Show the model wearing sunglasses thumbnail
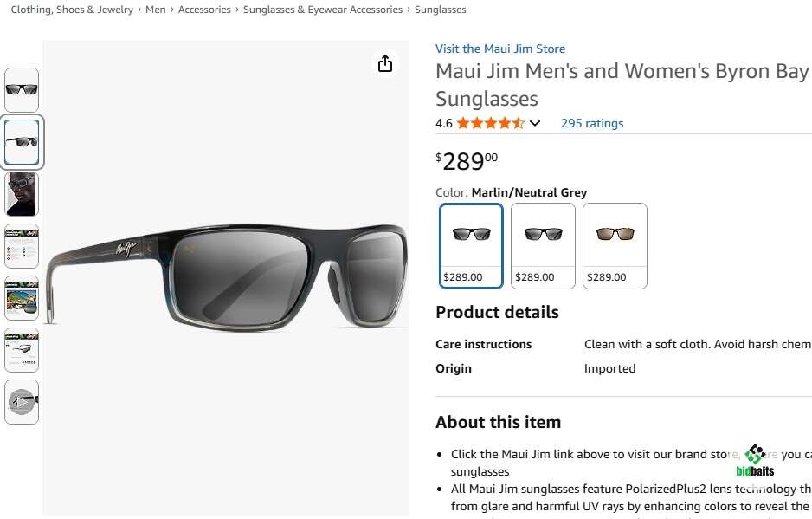 point(22,193)
